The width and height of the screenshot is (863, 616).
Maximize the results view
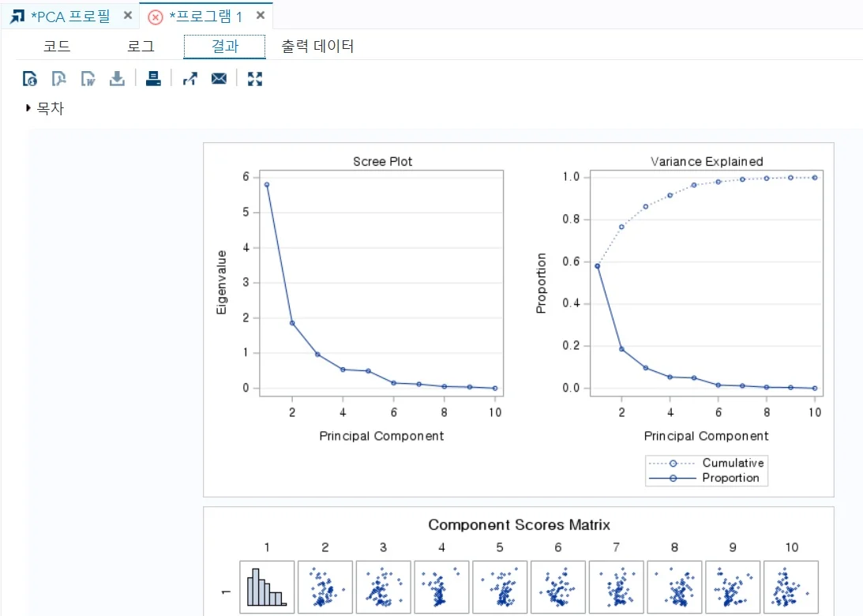click(254, 78)
